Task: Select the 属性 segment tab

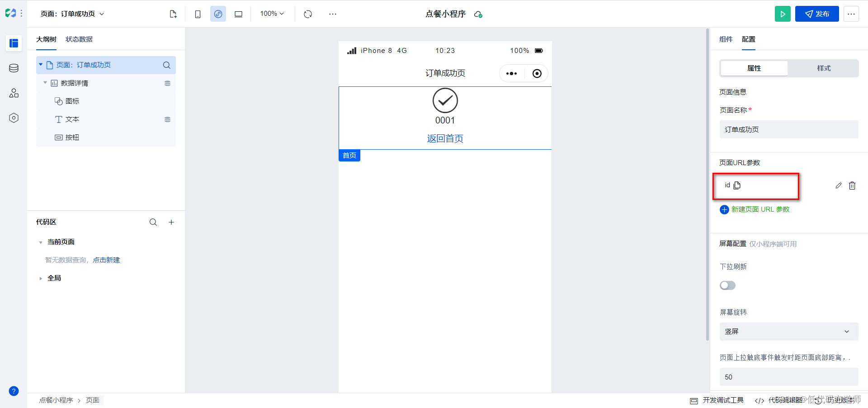Action: (754, 68)
